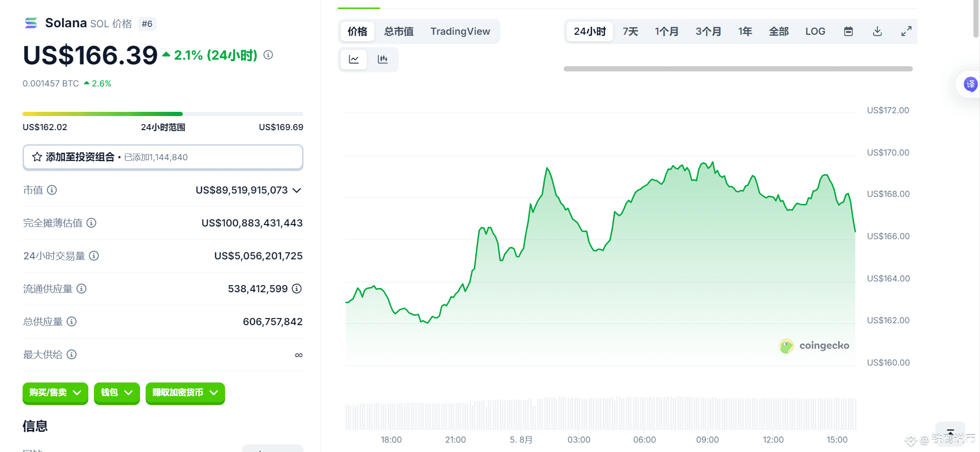Screen dimensions: 980x452
Task: Download the chart data
Action: [x=877, y=31]
